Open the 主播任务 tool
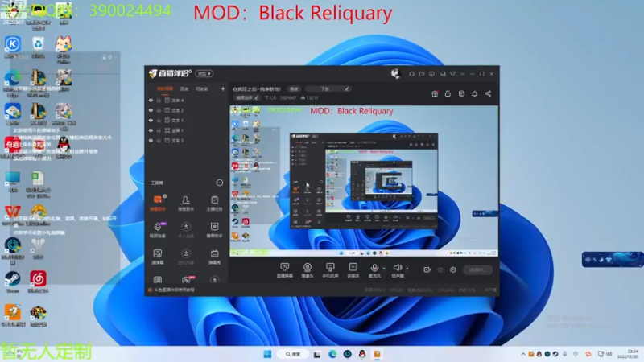 pos(214,203)
